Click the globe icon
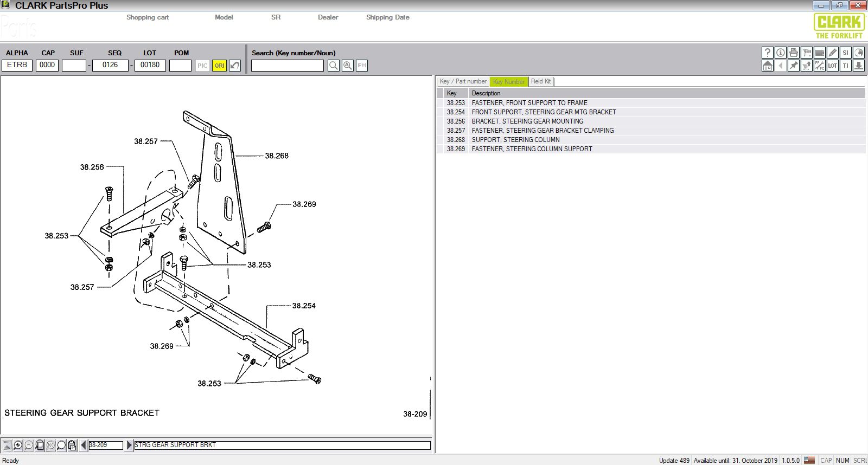The height and width of the screenshot is (465, 868). point(859,53)
